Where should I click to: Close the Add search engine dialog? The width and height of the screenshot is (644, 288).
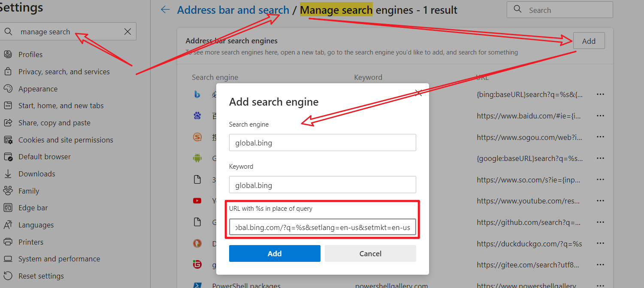pos(419,93)
